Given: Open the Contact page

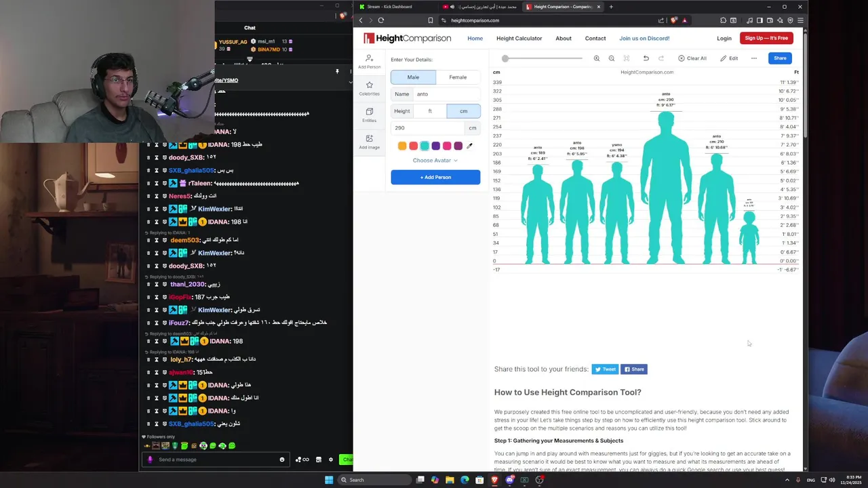Looking at the screenshot, I should (x=595, y=39).
